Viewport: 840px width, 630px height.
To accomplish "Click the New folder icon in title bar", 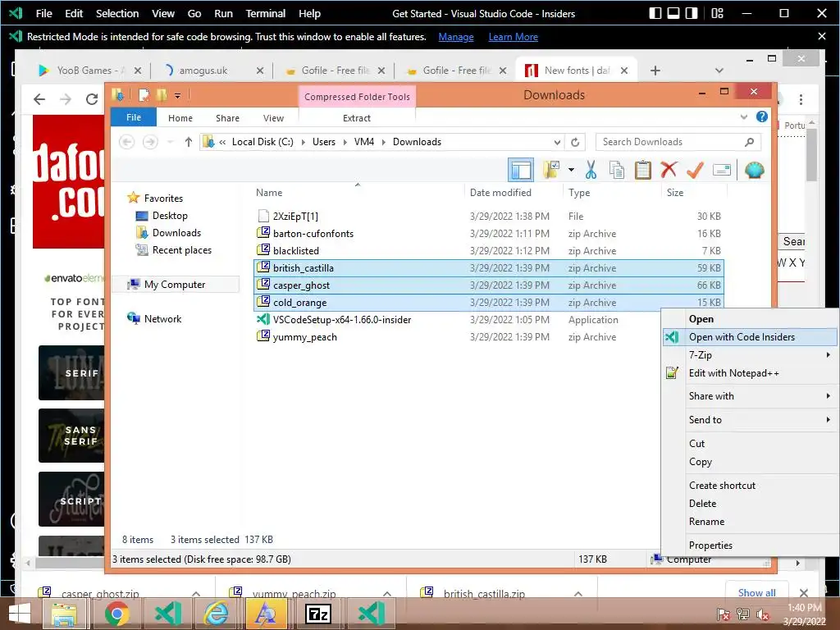I will (162, 95).
